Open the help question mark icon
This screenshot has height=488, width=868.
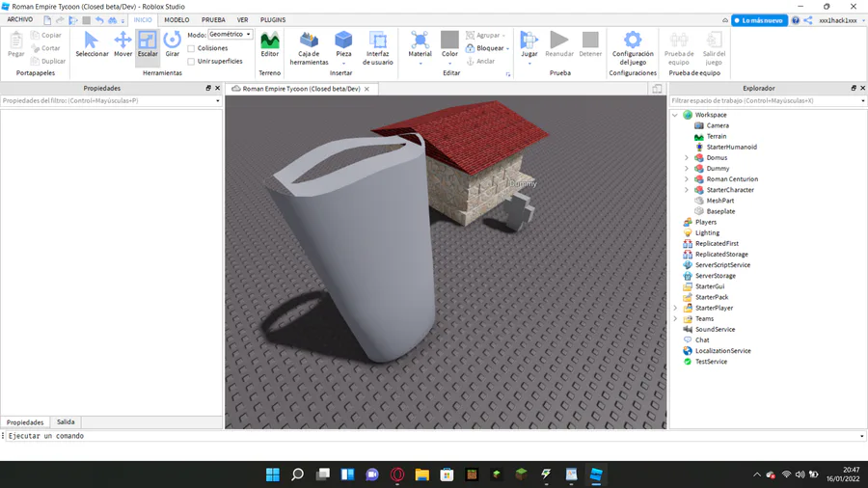click(x=796, y=20)
